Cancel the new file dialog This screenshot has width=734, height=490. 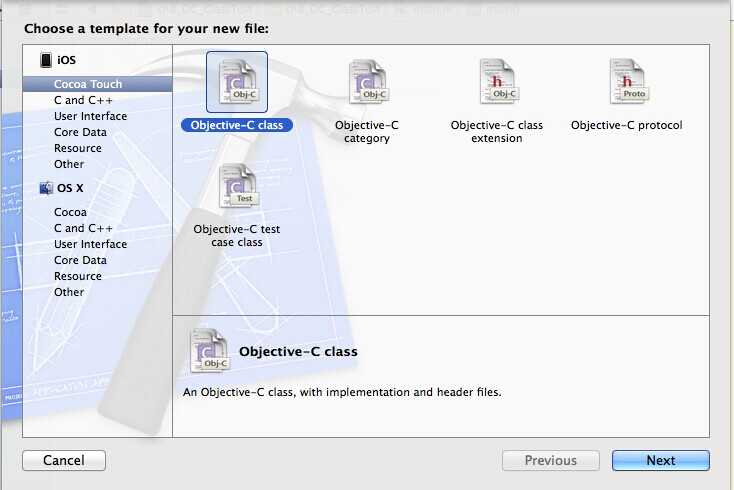click(64, 461)
